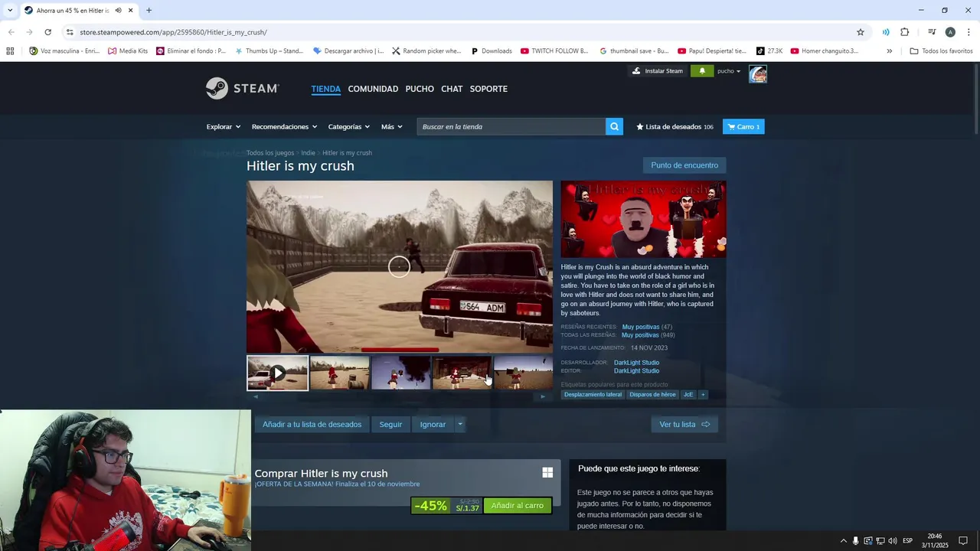Viewport: 980px width, 551px height.
Task: Click the video progress bar
Action: [x=399, y=350]
